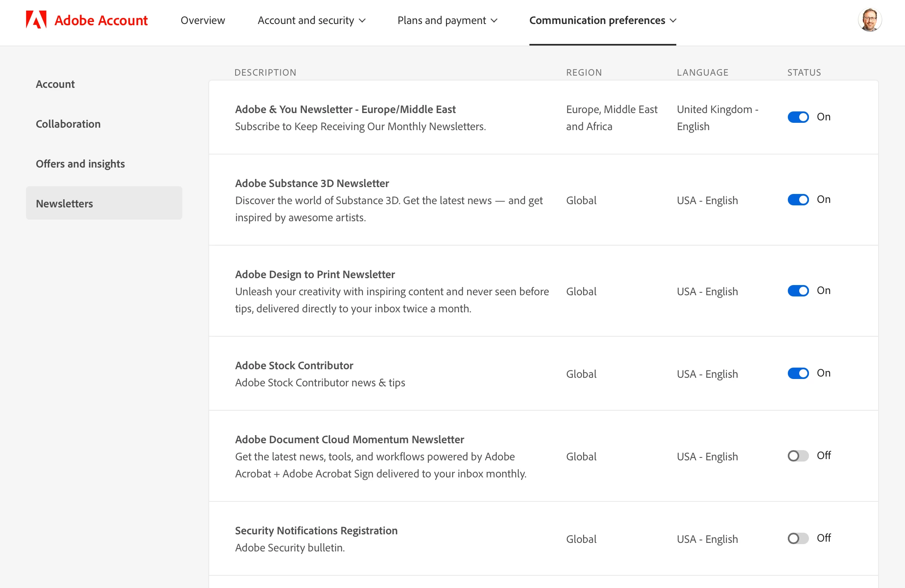Disable Adobe Substance 3D Newsletter toggle
Screen dimensions: 905x588
[x=798, y=200]
